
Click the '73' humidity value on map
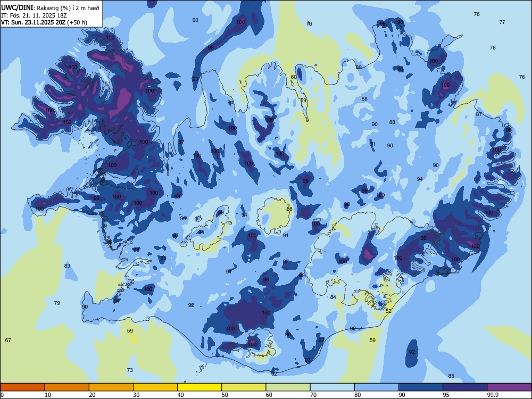(130, 370)
